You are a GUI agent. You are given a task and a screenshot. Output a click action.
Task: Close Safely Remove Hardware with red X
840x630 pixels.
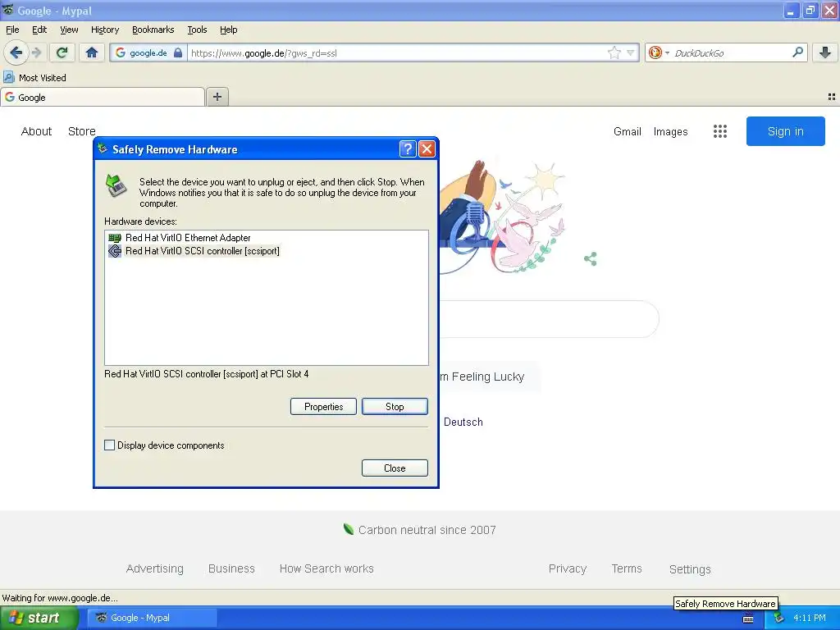click(x=427, y=149)
